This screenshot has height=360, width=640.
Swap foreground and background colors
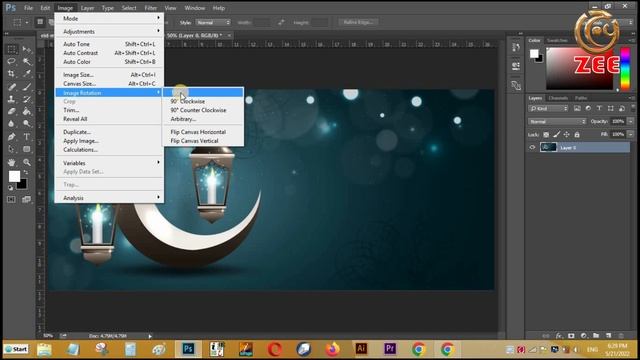point(25,173)
